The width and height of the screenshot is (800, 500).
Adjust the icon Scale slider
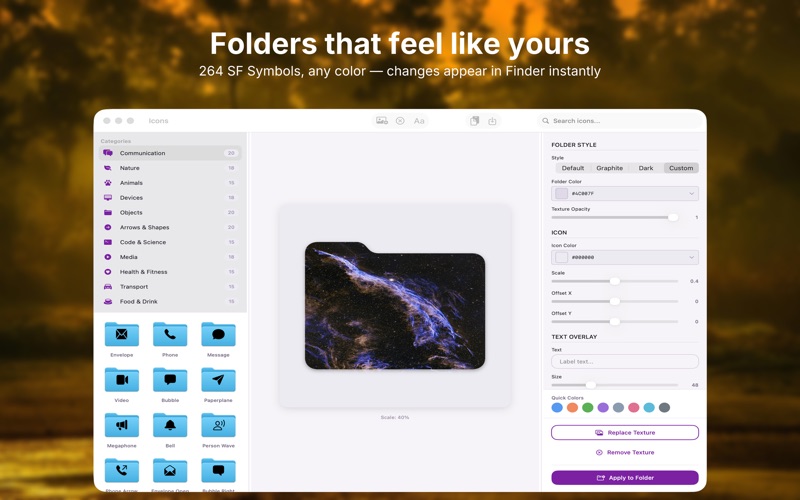click(x=615, y=281)
